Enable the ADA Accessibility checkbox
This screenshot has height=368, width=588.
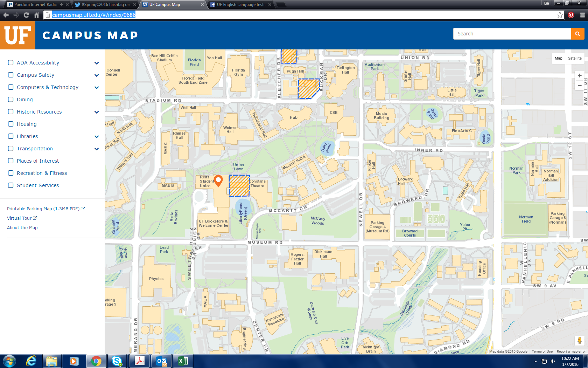click(x=11, y=63)
